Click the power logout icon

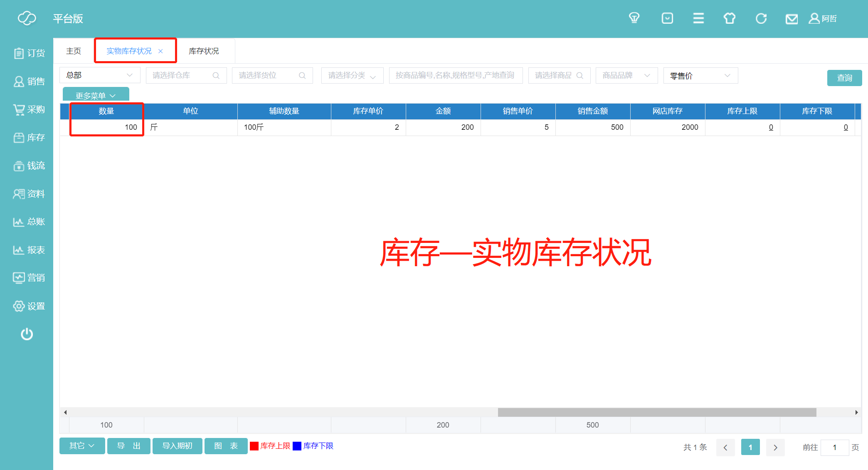pyautogui.click(x=27, y=334)
